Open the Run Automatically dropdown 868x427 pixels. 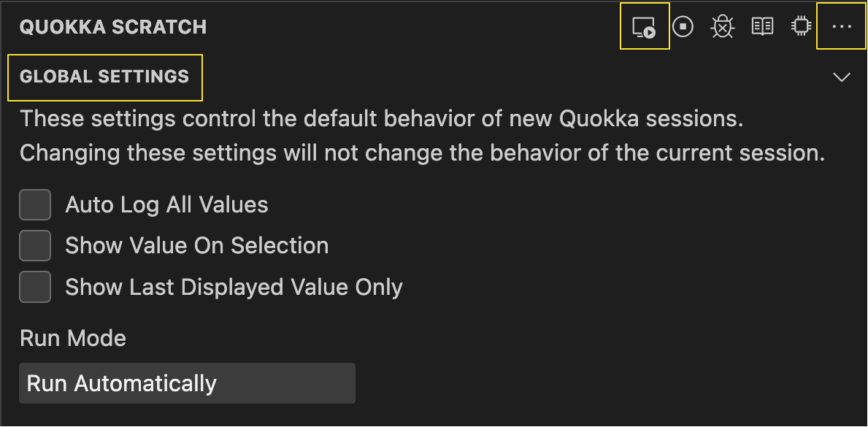(187, 383)
